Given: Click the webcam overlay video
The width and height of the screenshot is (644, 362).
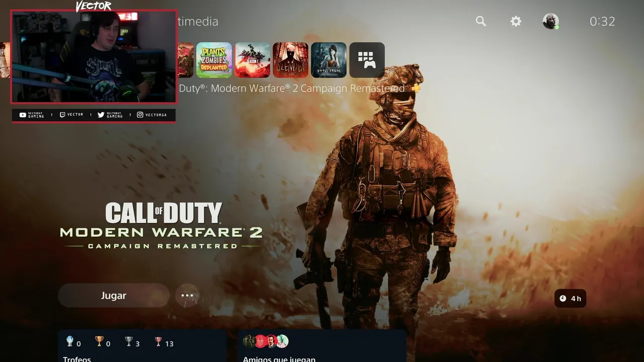Looking at the screenshot, I should point(94,56).
